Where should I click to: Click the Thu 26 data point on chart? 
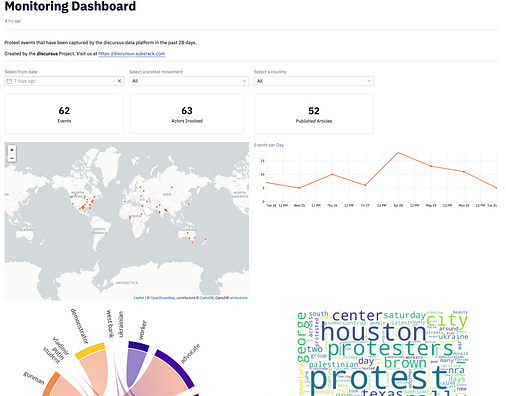332,174
